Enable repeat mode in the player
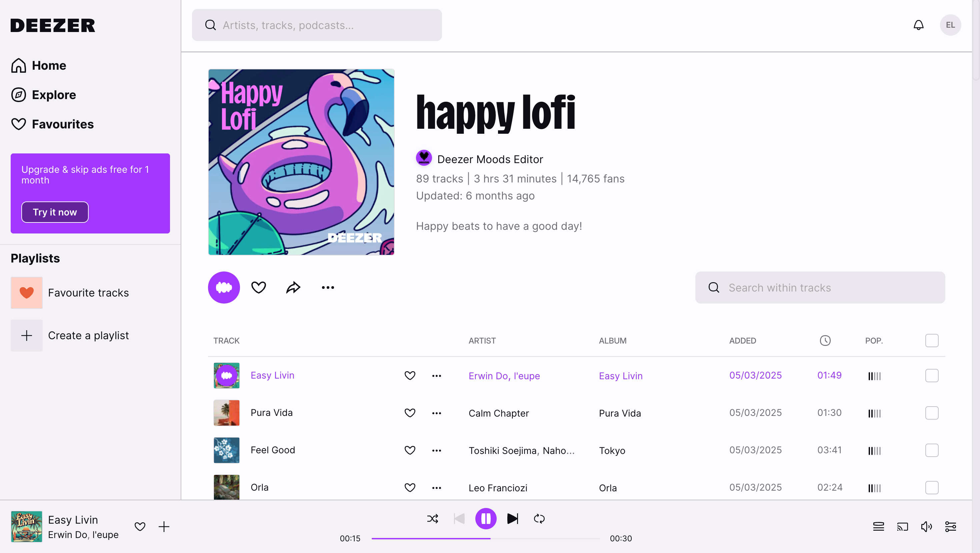This screenshot has width=980, height=553. tap(539, 518)
